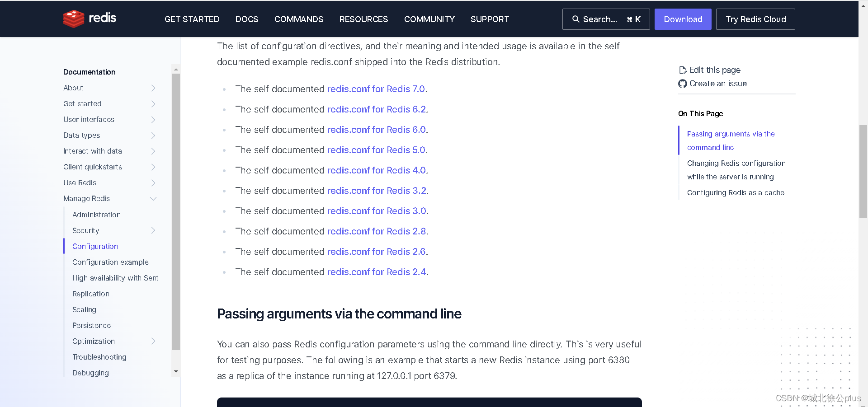868x407 pixels.
Task: Open the DOCS menu
Action: pos(247,19)
